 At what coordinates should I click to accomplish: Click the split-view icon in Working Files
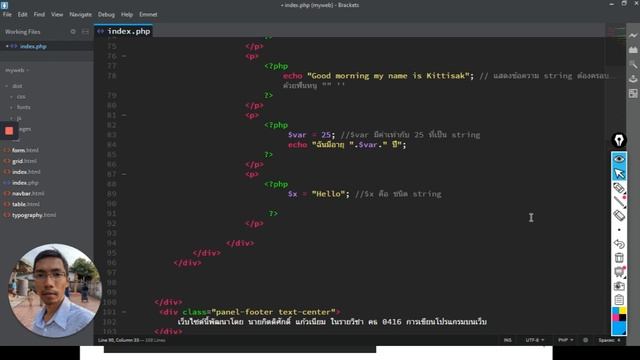coord(85,31)
